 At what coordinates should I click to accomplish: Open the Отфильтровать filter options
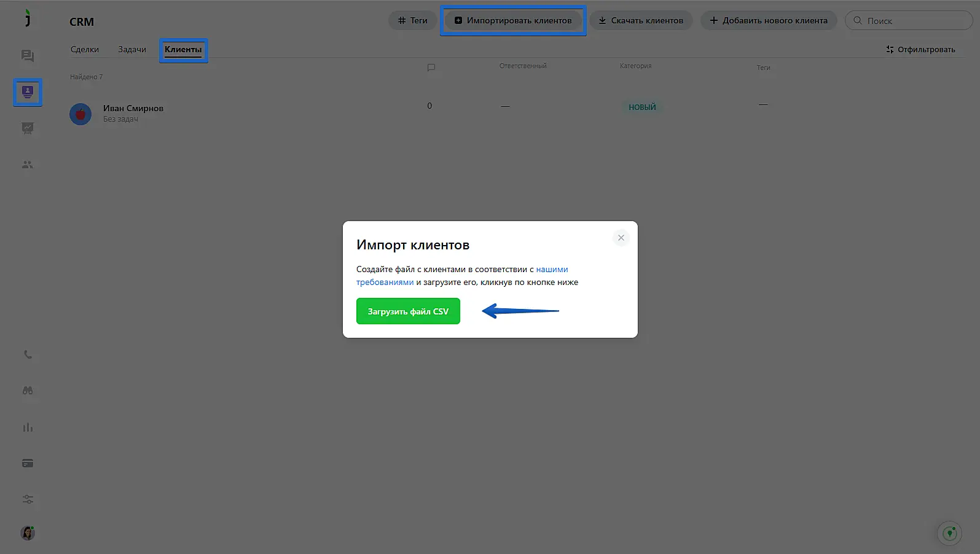pyautogui.click(x=920, y=49)
